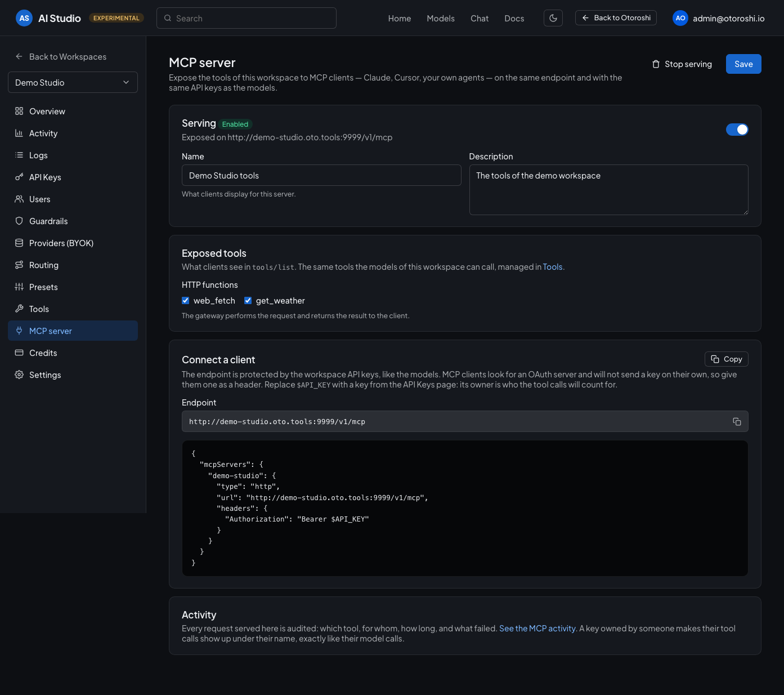Click the Guardrails shield icon
Viewport: 784px width, 695px height.
click(19, 221)
